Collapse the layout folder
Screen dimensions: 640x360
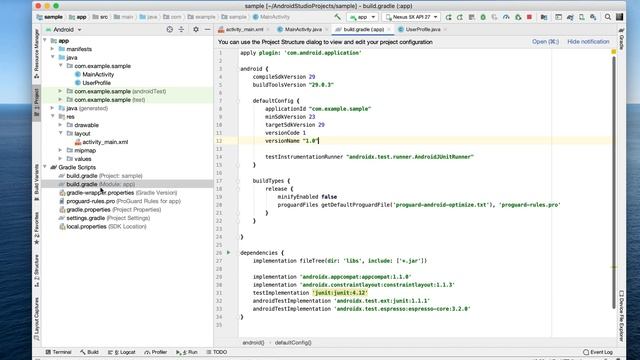60,133
